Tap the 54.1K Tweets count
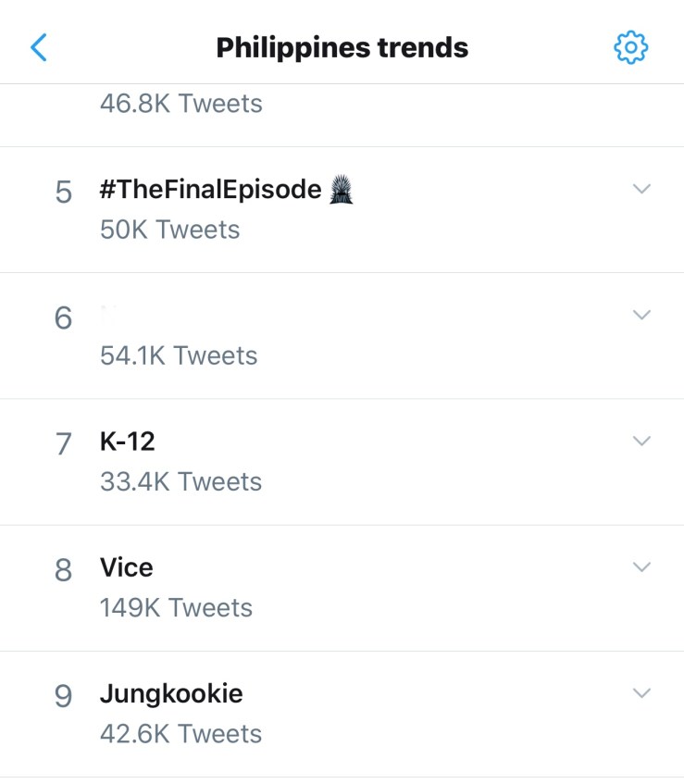This screenshot has height=784, width=684. (x=179, y=355)
